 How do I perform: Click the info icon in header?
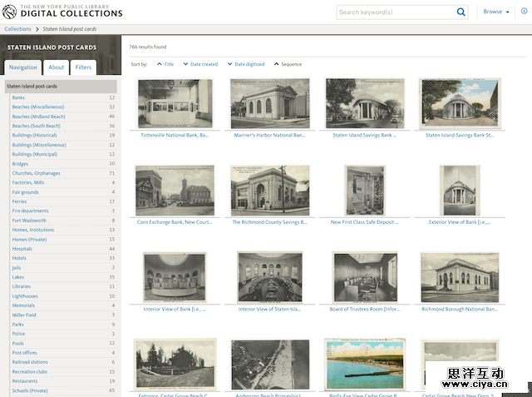(x=520, y=12)
